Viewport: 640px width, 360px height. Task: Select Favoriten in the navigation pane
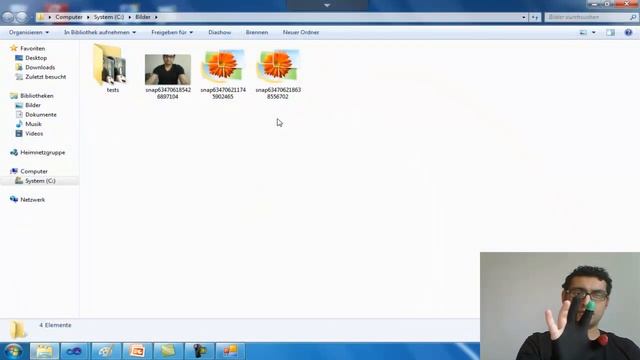pyautogui.click(x=33, y=48)
